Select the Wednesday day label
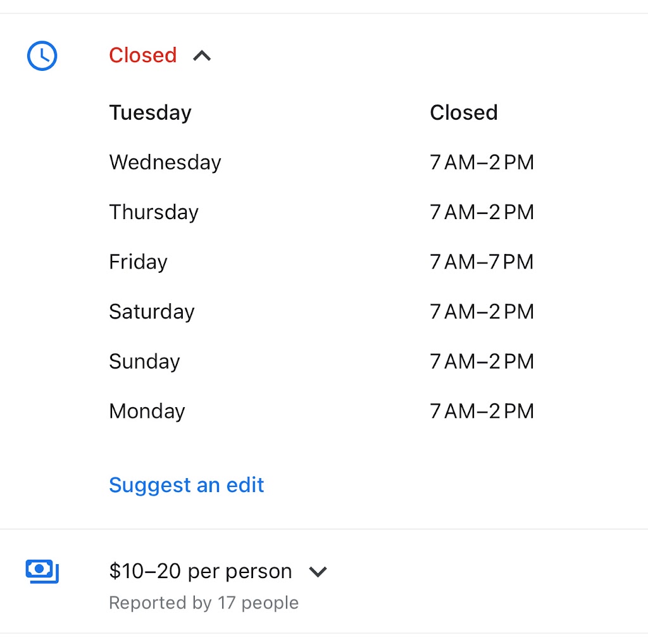 [165, 162]
